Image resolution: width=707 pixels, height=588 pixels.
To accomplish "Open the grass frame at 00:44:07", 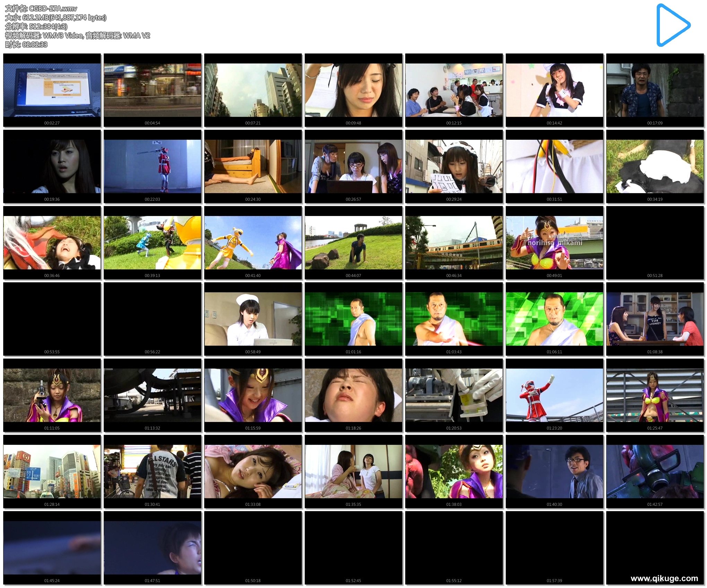I will click(353, 243).
